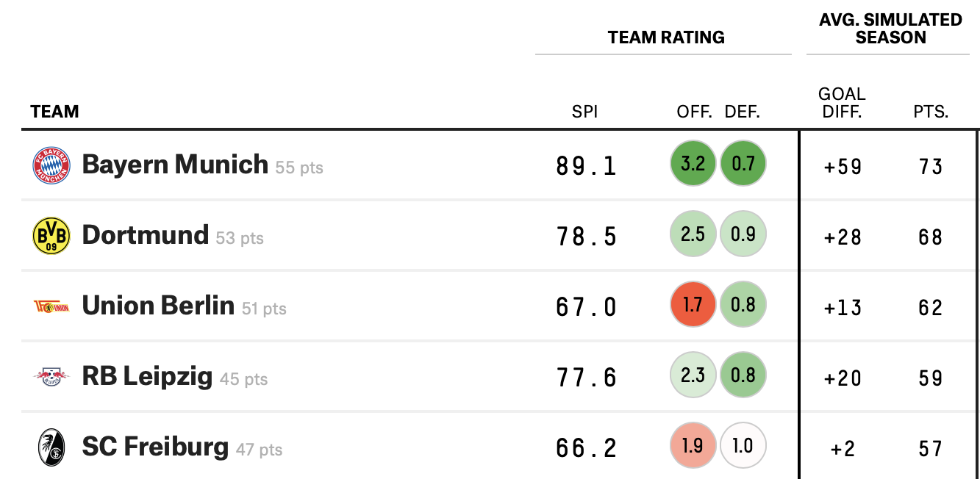Screen dimensions: 980x479
Task: Click the Union Berlin club logo
Action: click(x=51, y=306)
